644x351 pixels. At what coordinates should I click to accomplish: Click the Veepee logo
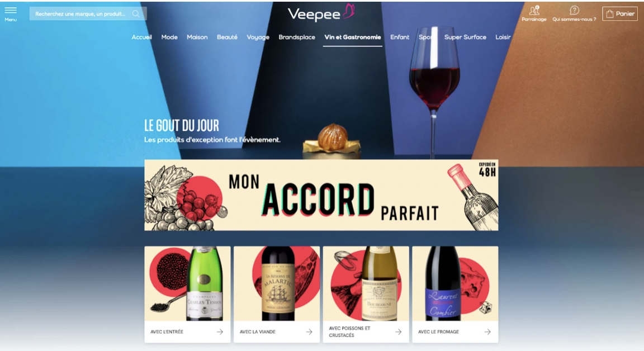321,13
